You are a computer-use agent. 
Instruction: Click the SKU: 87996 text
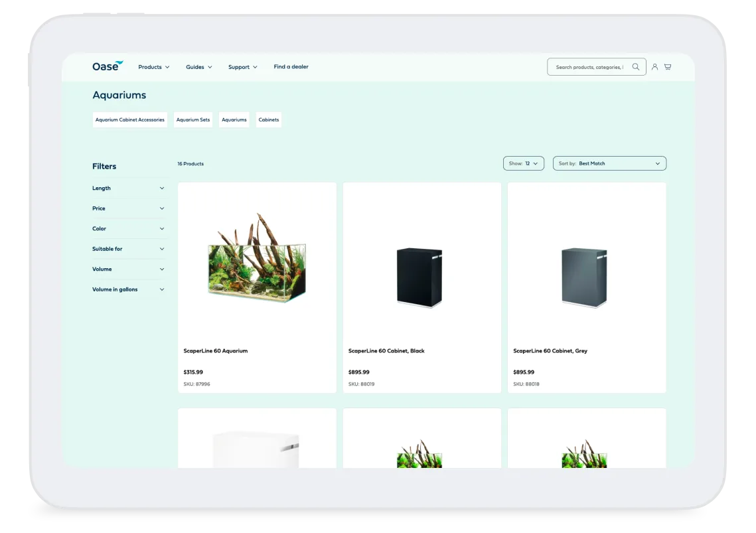(x=196, y=384)
